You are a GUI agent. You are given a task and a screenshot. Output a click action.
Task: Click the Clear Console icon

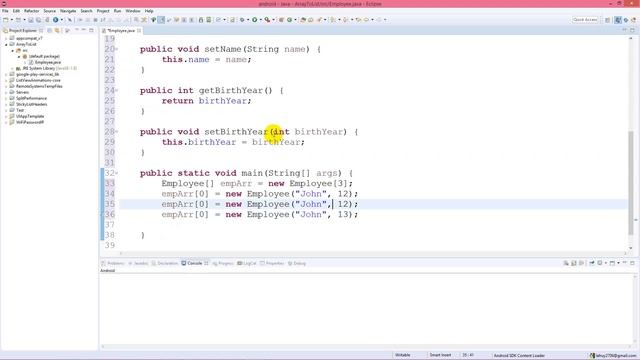click(566, 263)
